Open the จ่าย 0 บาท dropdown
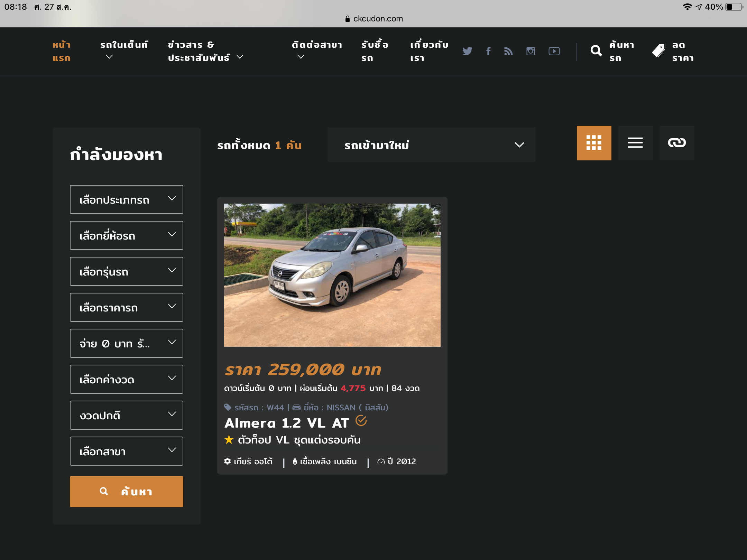 point(127,343)
